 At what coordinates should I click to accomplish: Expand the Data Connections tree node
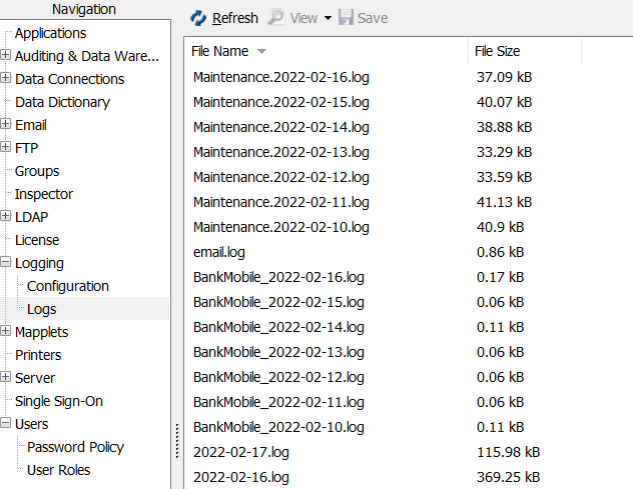6,79
